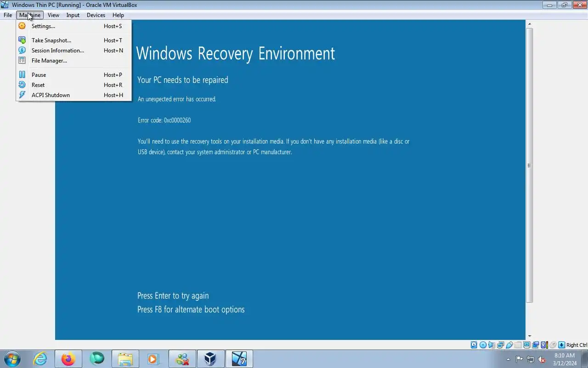Click the 'Windows Recovery Environment' heading
Screen dimensions: 588x368
[x=236, y=54]
